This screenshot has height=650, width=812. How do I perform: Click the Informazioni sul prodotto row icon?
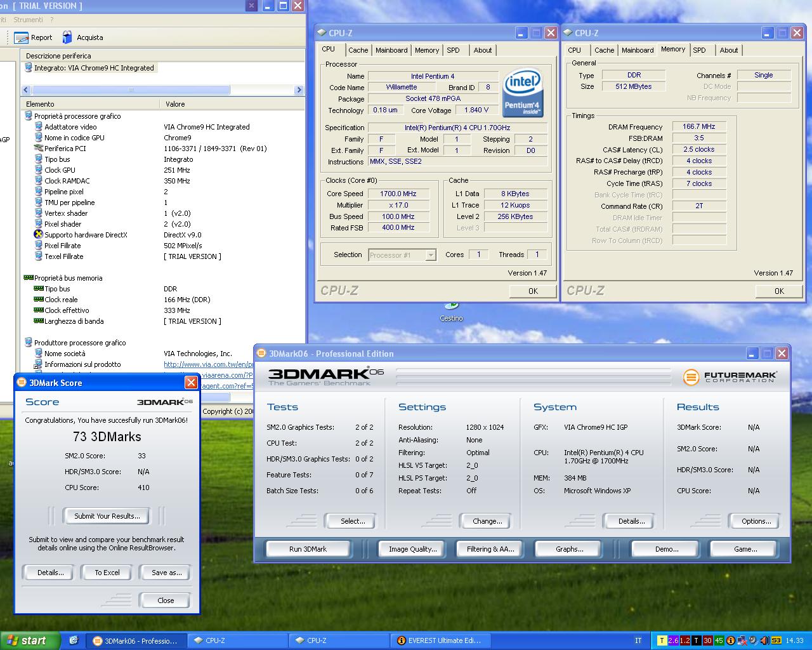(x=39, y=364)
